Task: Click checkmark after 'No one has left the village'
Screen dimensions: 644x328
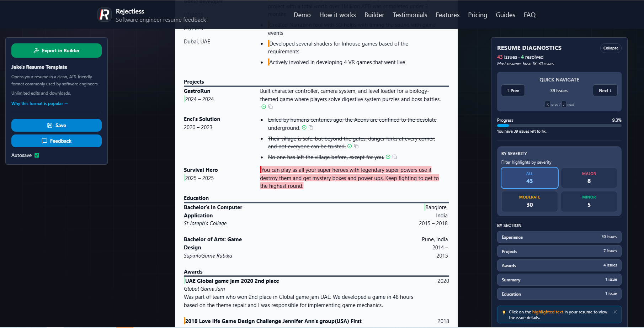Action: 388,157
